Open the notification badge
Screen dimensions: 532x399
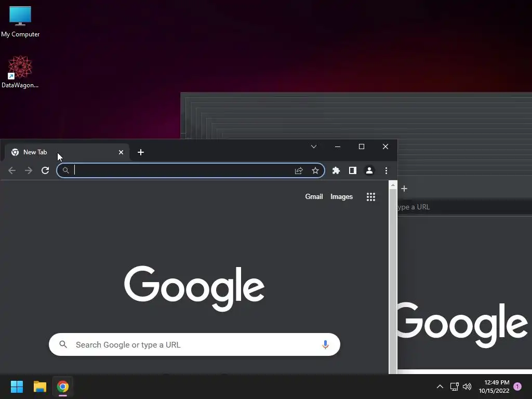[x=518, y=387]
